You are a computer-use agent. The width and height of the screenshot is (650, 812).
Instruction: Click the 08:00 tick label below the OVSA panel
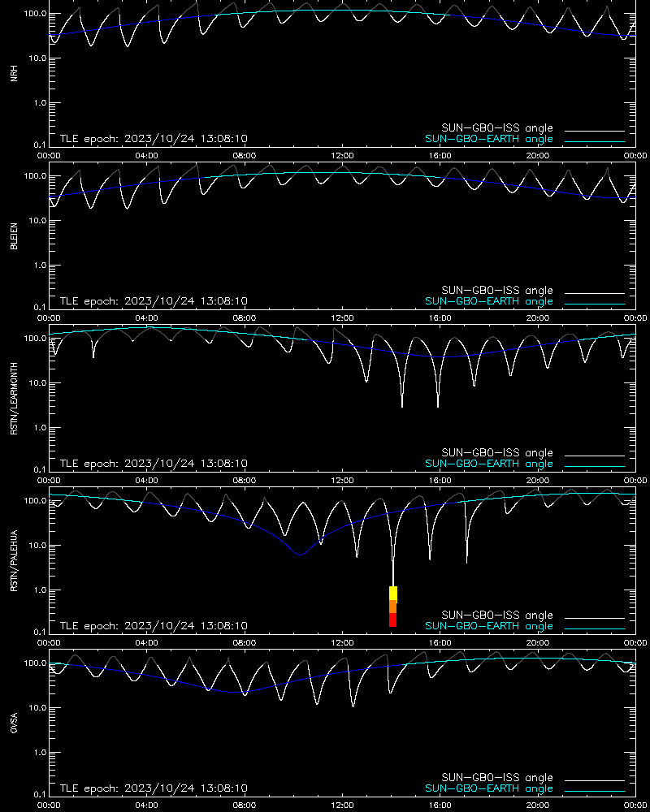pos(244,806)
